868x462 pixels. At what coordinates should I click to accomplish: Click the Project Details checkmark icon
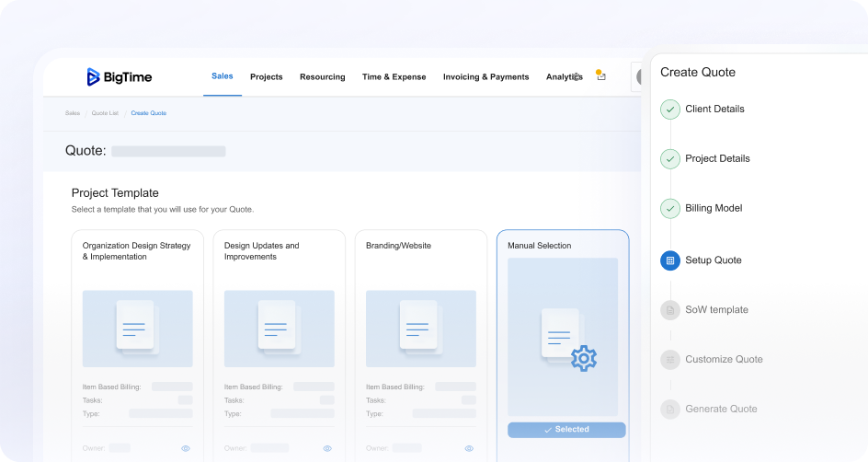[670, 159]
